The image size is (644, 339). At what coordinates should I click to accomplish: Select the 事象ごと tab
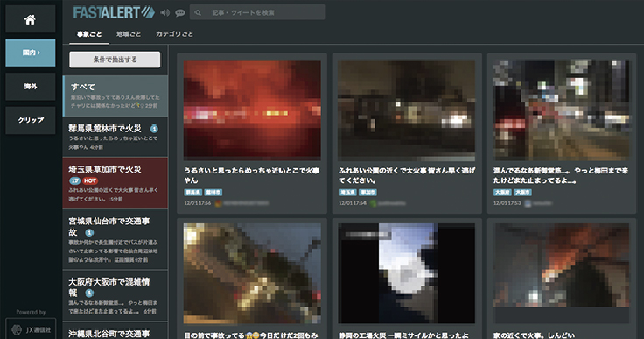tap(89, 34)
